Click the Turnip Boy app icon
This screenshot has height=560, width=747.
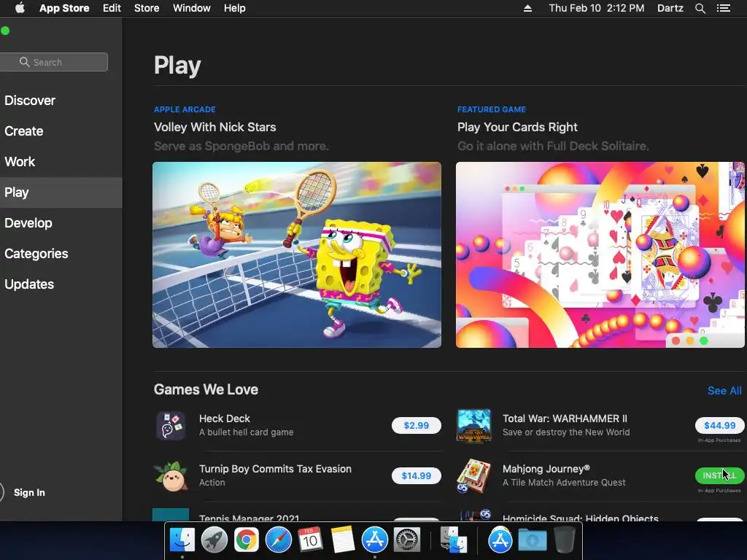coord(170,475)
